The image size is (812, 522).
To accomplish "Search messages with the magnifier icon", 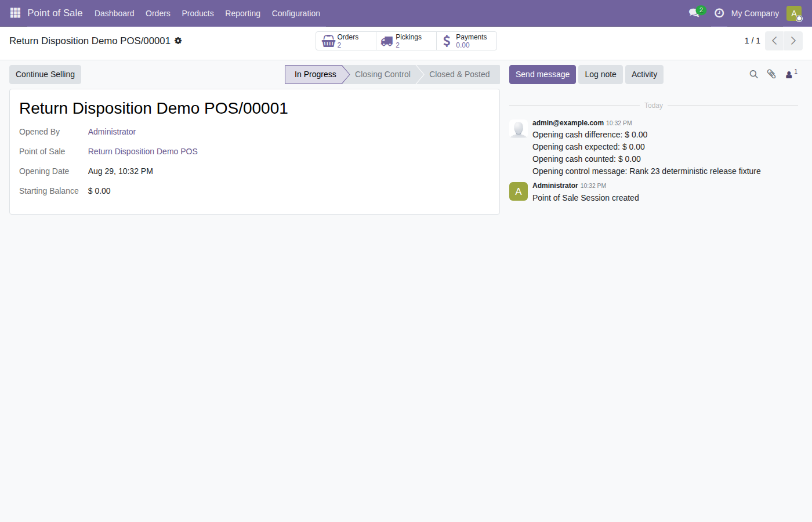I will tap(753, 74).
